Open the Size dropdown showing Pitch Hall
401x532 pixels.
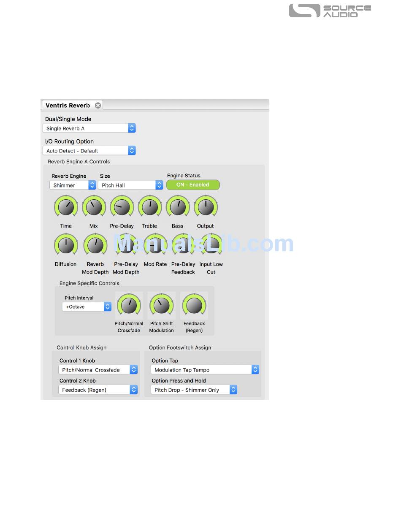[130, 185]
